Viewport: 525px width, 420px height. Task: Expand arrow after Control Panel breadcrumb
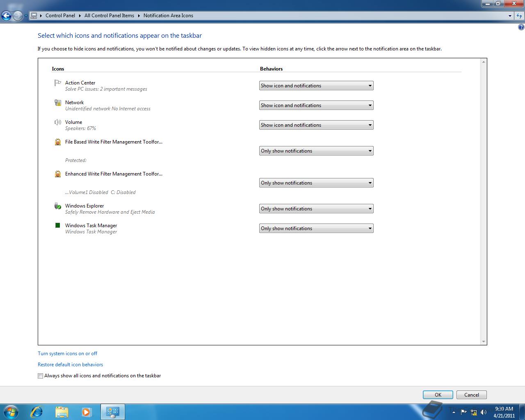tap(80, 16)
